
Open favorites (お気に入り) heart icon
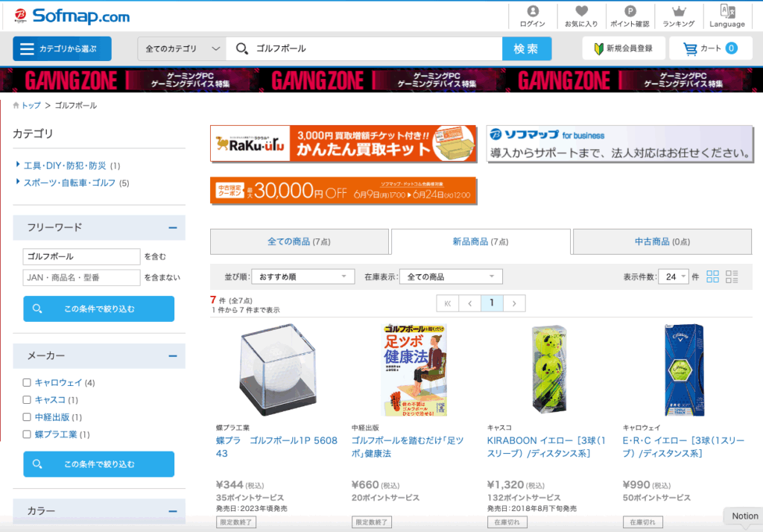tap(581, 16)
